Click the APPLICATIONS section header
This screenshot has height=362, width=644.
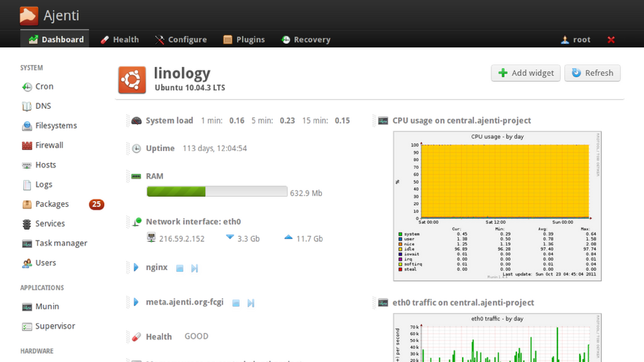(42, 288)
